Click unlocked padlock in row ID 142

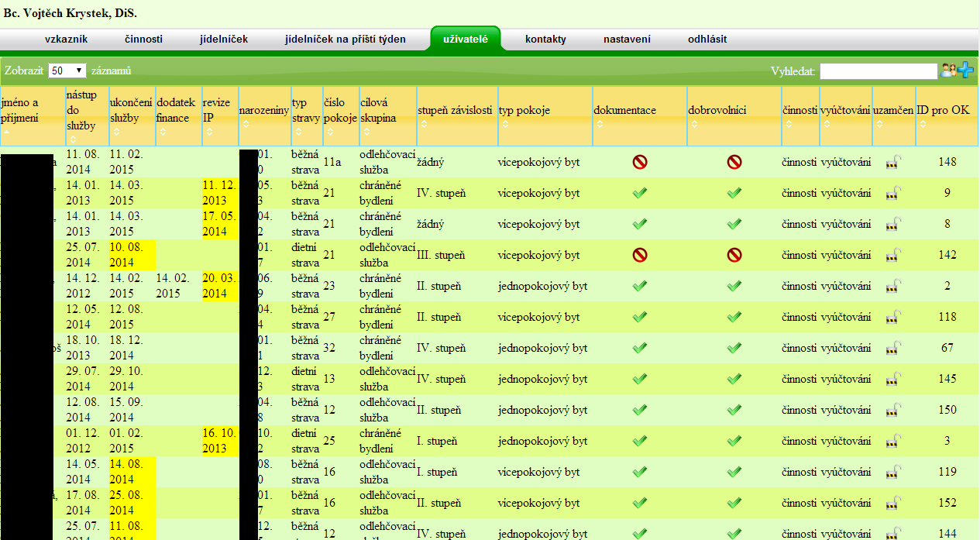click(x=893, y=255)
